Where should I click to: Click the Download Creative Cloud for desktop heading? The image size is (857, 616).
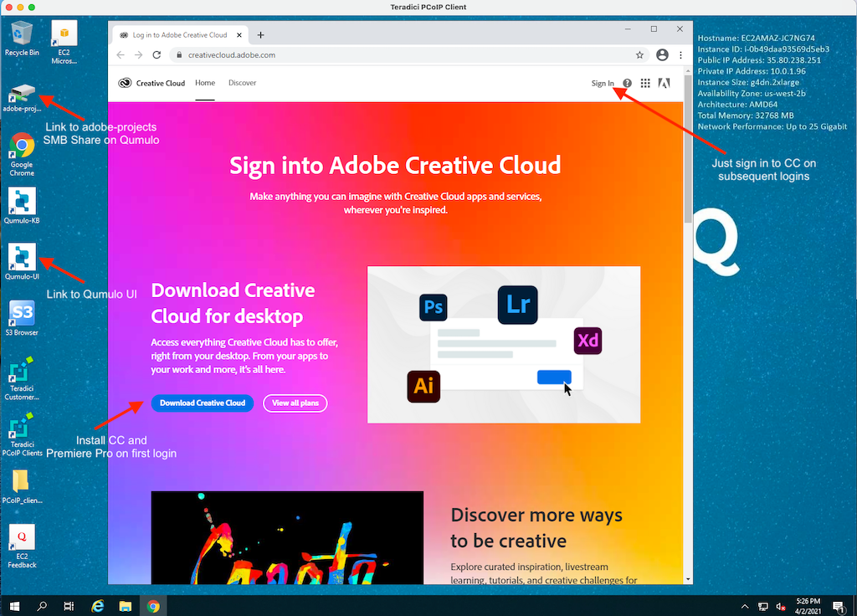coord(233,303)
